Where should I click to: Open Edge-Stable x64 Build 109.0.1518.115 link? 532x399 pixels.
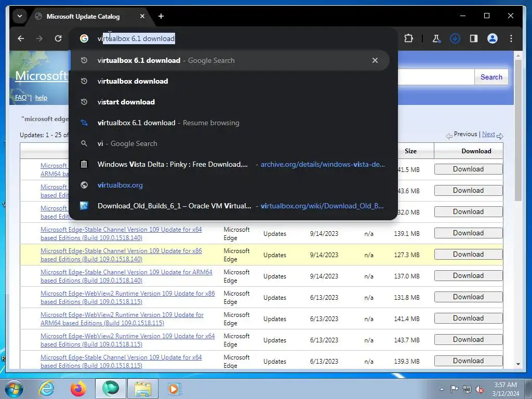pos(121,362)
